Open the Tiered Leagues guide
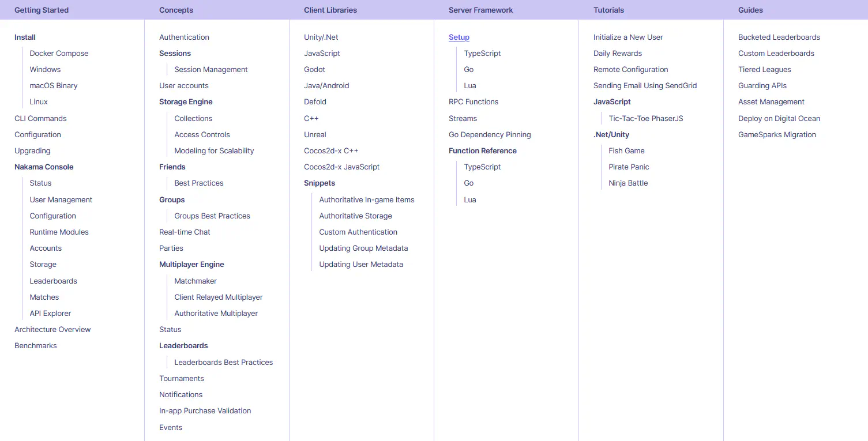The width and height of the screenshot is (868, 441). tap(765, 69)
